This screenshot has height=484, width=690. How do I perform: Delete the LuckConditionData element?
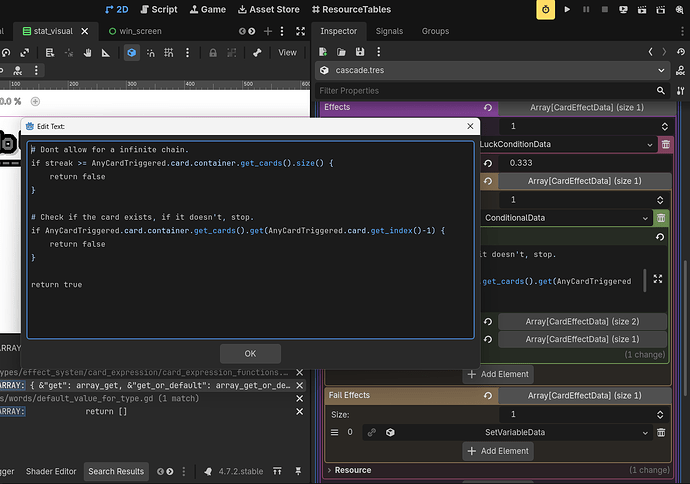pyautogui.click(x=666, y=144)
